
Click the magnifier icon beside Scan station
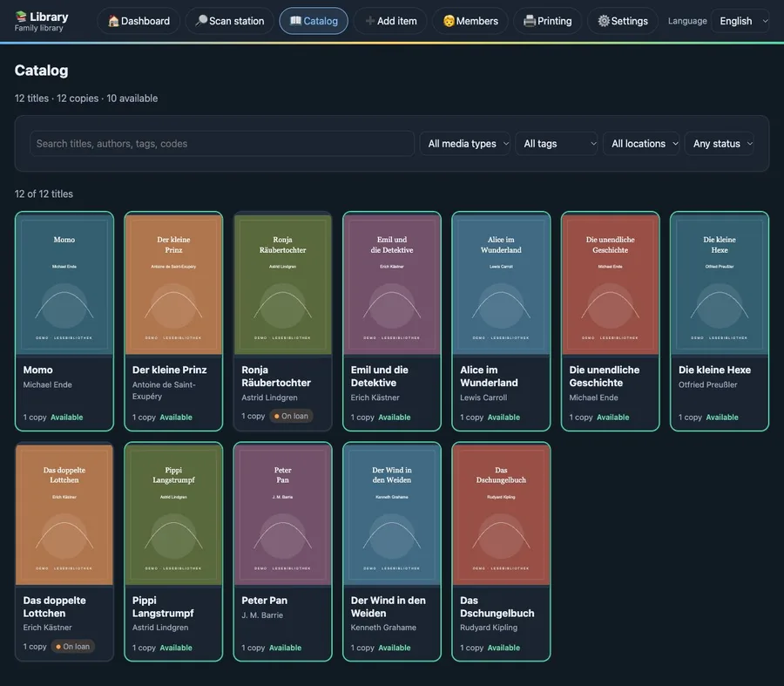(x=201, y=21)
